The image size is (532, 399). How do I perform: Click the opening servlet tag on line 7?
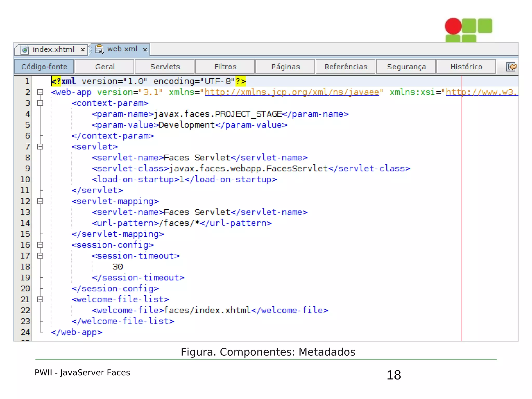(95, 147)
